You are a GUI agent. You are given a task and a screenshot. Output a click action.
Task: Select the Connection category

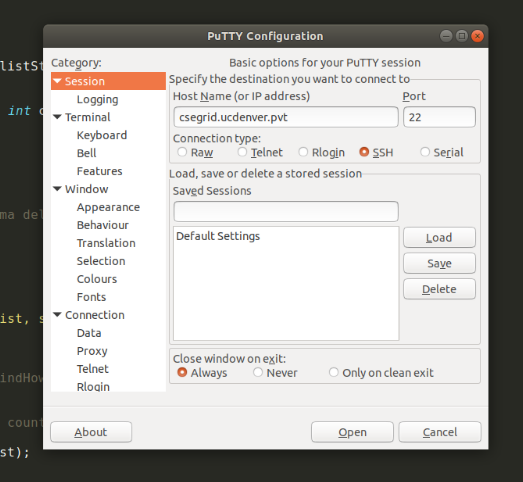[95, 315]
